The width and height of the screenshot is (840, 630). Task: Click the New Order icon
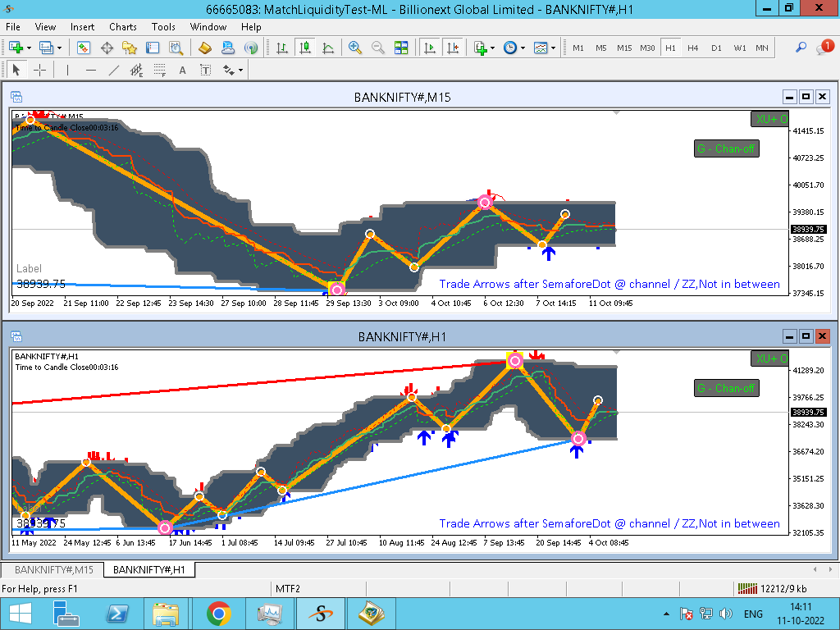[204, 48]
